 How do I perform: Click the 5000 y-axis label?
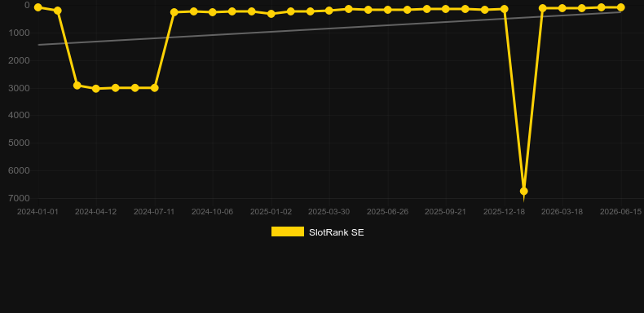pyautogui.click(x=19, y=143)
